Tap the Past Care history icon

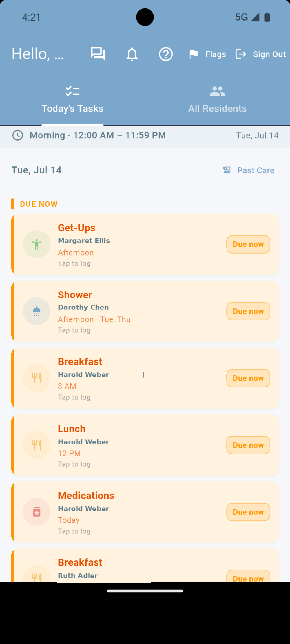tap(227, 170)
